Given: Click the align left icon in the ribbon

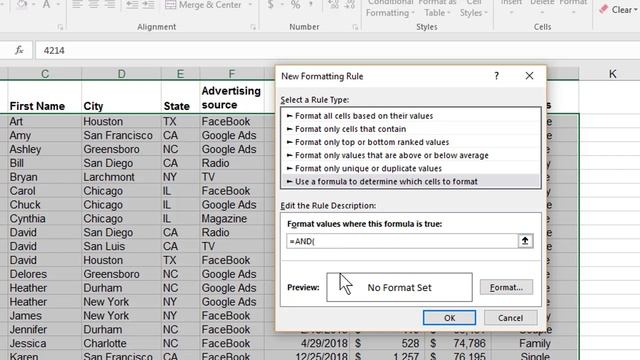Looking at the screenshot, I should point(77,4).
